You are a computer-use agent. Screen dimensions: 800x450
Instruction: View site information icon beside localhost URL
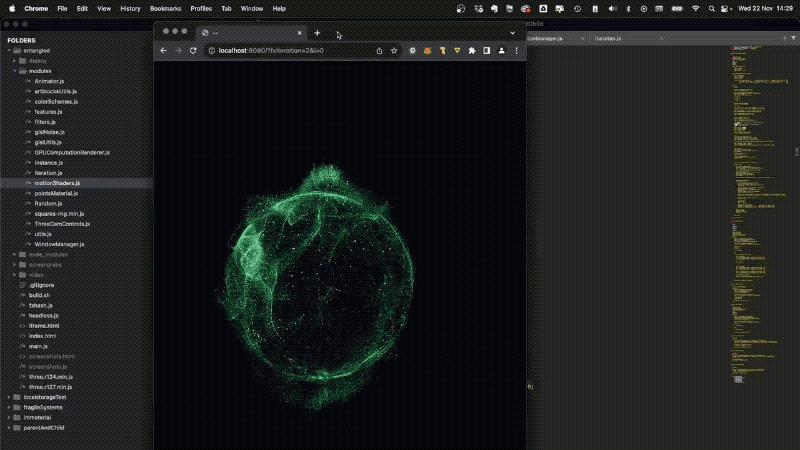click(x=212, y=51)
